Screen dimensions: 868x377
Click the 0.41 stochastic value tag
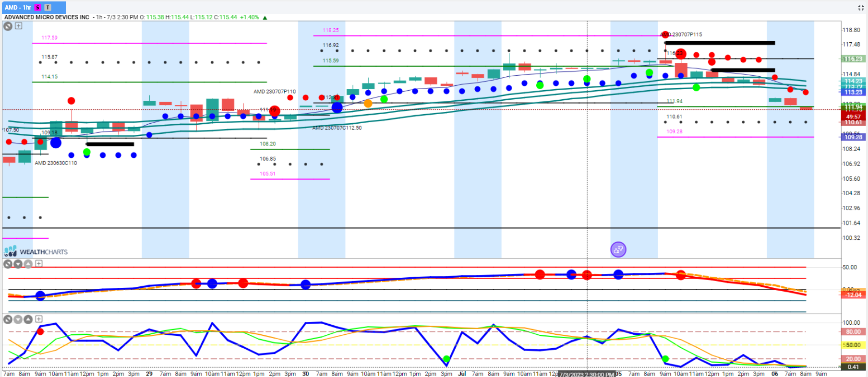[x=853, y=367]
